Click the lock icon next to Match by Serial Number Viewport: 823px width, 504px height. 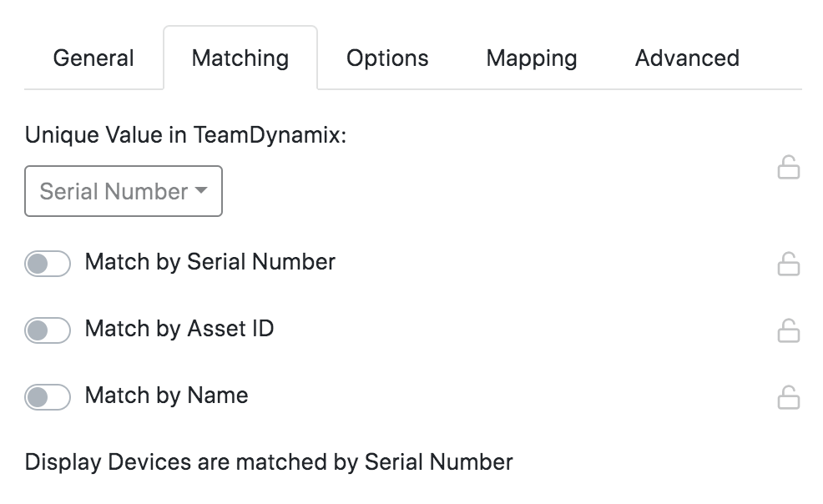[x=787, y=263]
